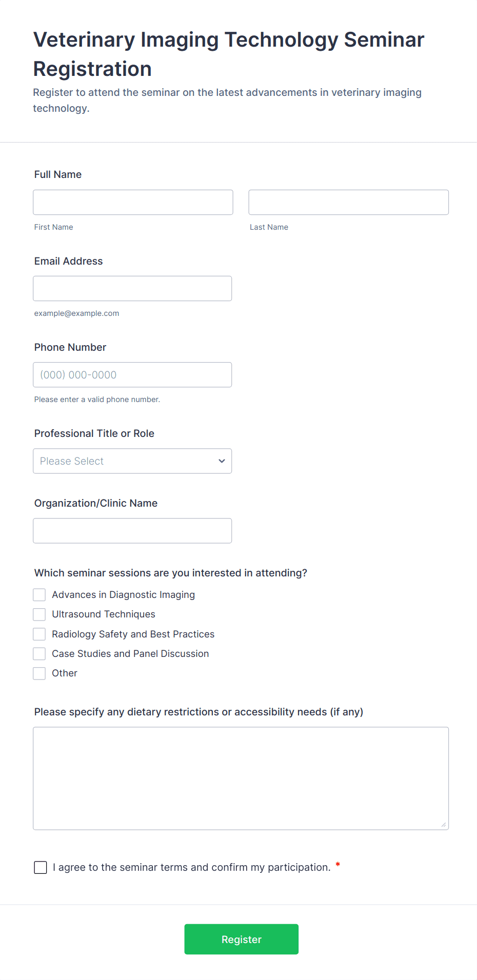
Task: Click the seminar terms agreement label text
Action: pyautogui.click(x=192, y=867)
